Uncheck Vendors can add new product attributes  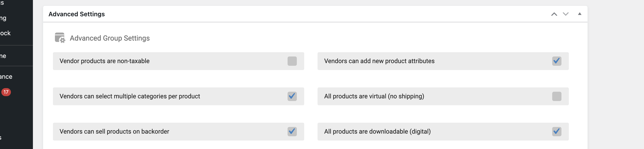tap(557, 61)
